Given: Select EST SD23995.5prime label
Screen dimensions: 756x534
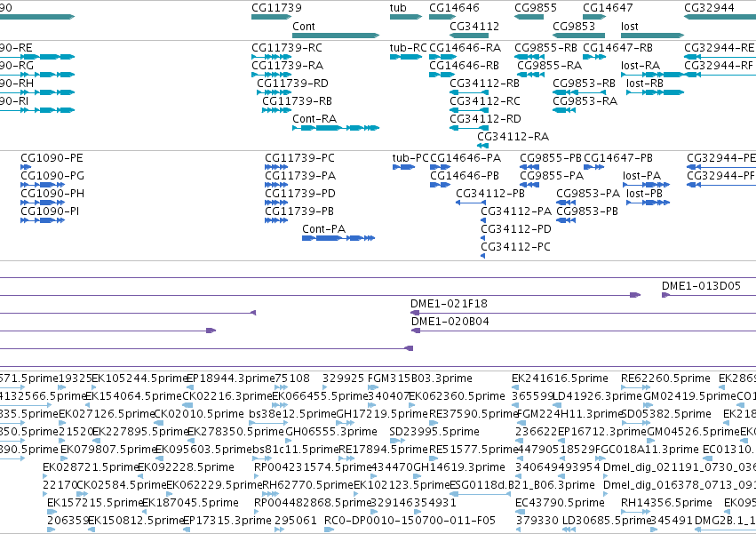Looking at the screenshot, I should (434, 432).
